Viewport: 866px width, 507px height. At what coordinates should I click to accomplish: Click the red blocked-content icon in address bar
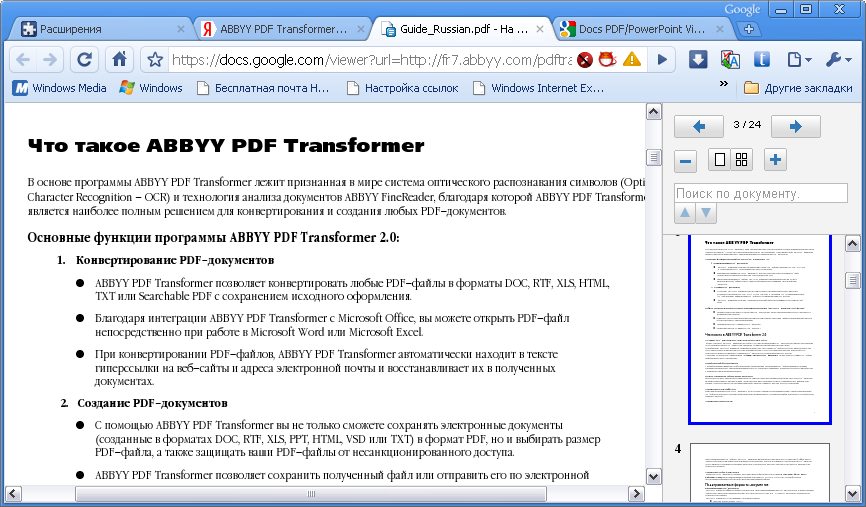click(x=585, y=60)
